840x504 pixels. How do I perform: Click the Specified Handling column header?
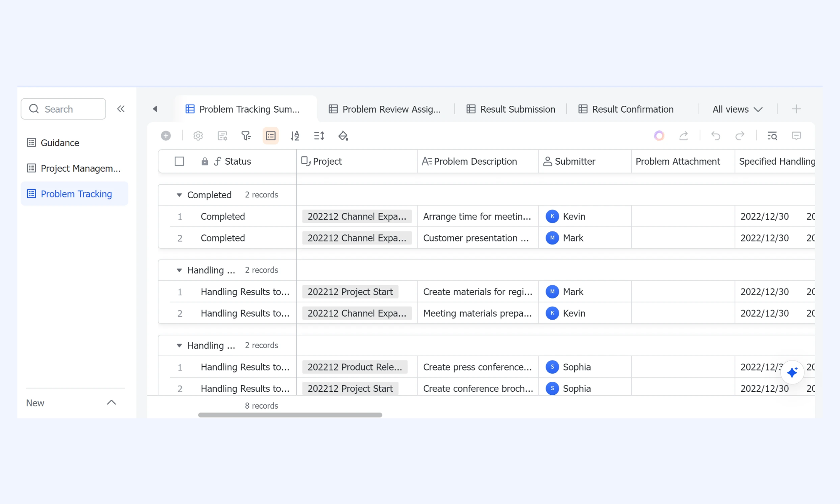(775, 161)
